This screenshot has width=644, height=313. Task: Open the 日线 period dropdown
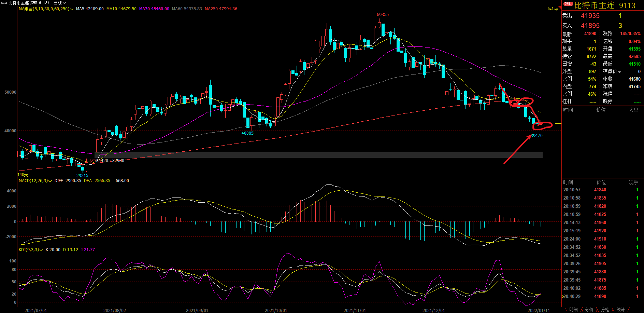click(59, 3)
